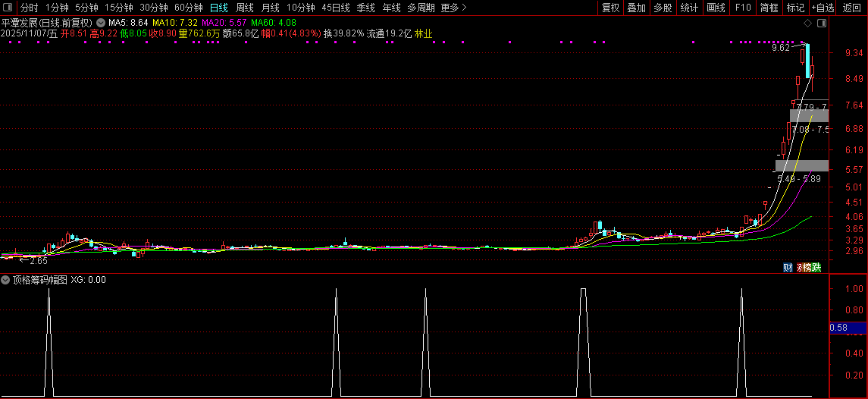Toggle the right sidebar panel icon
868x399 pixels.
[x=822, y=24]
